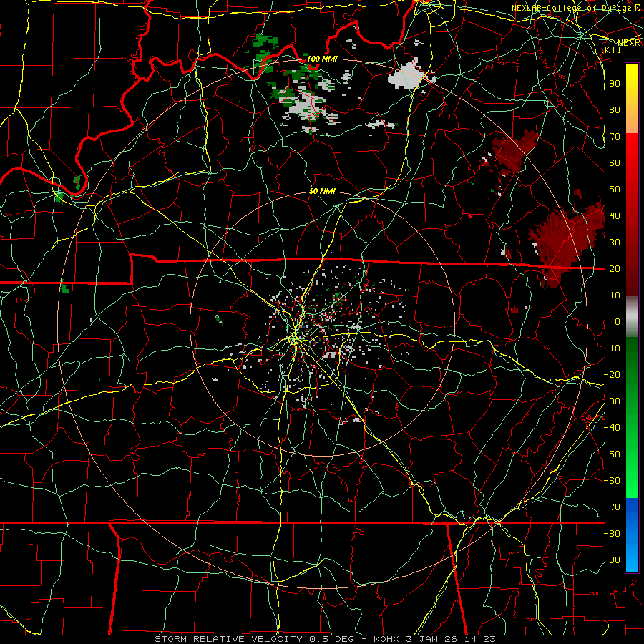Pick the blue bottom segment of the color bar
644x644 pixels.
(632, 535)
